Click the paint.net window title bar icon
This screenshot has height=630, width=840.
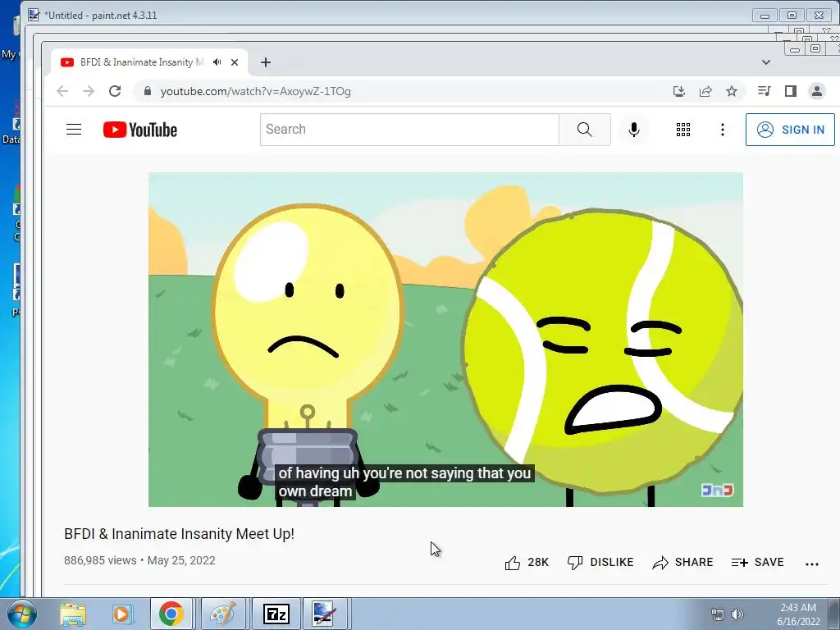pos(34,15)
